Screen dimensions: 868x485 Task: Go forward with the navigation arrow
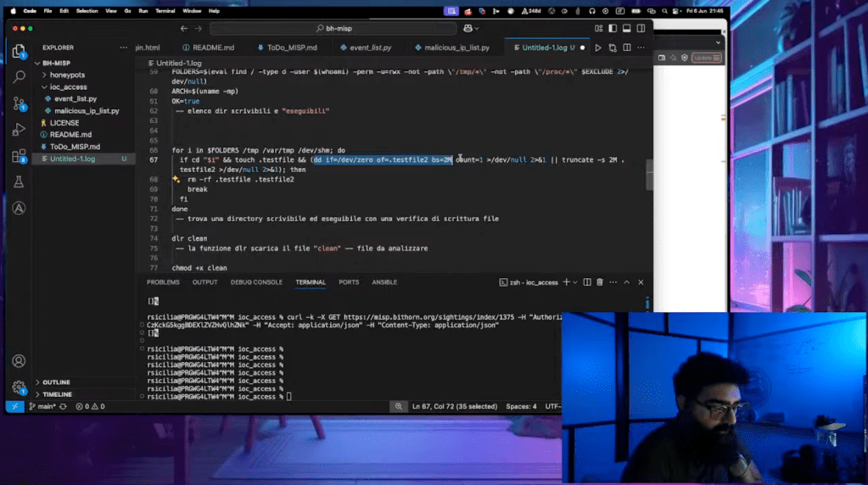point(199,28)
